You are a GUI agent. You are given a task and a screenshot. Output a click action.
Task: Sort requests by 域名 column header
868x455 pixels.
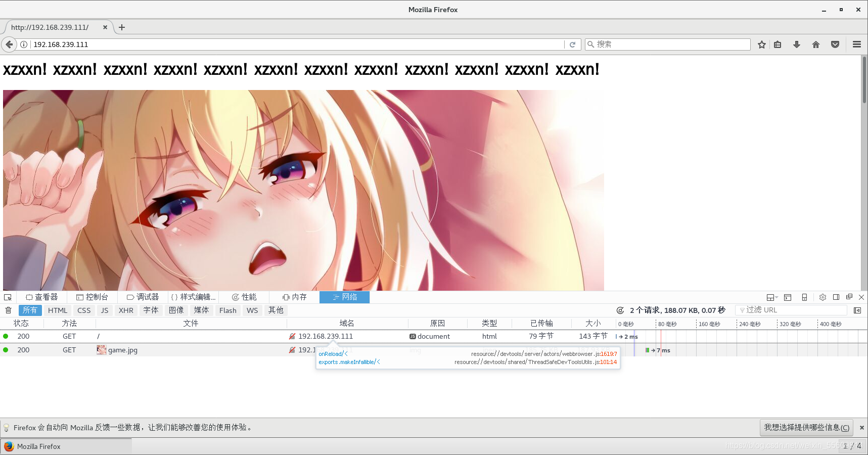point(347,324)
